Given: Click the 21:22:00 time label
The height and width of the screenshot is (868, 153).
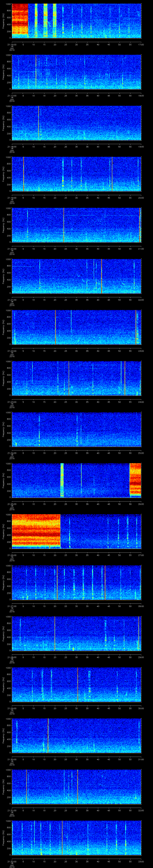Looking at the screenshot, I should (12, 351).
